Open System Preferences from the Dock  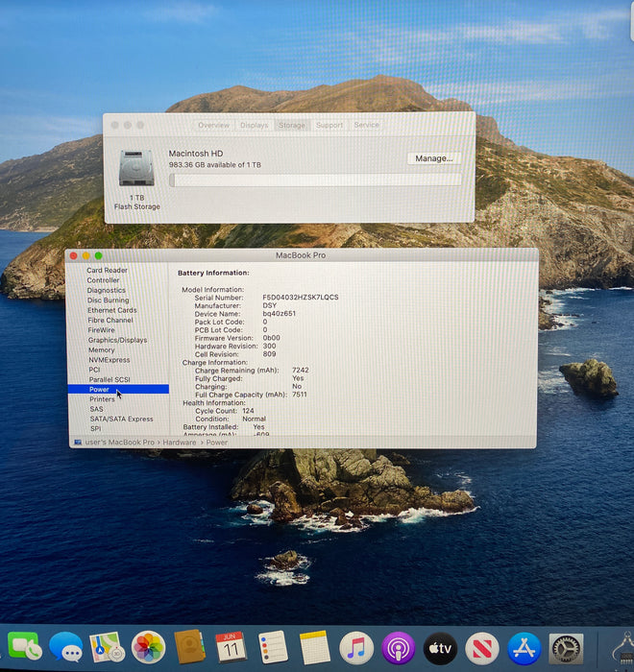point(566,649)
